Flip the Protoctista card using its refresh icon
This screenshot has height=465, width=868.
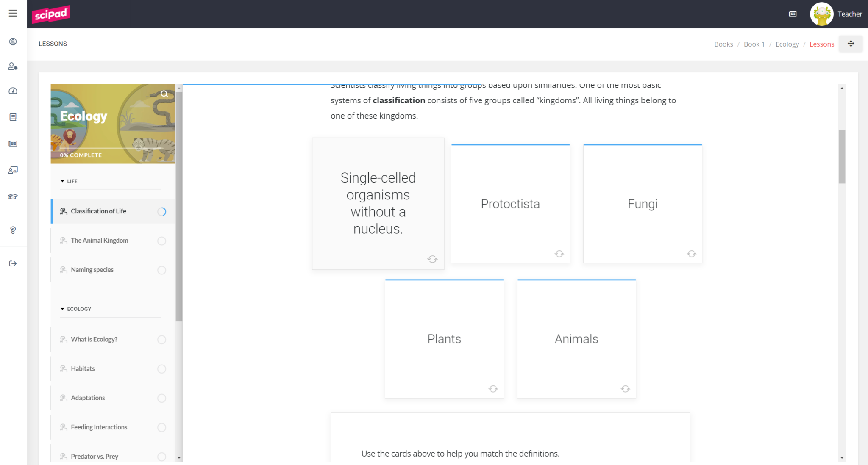pos(559,253)
